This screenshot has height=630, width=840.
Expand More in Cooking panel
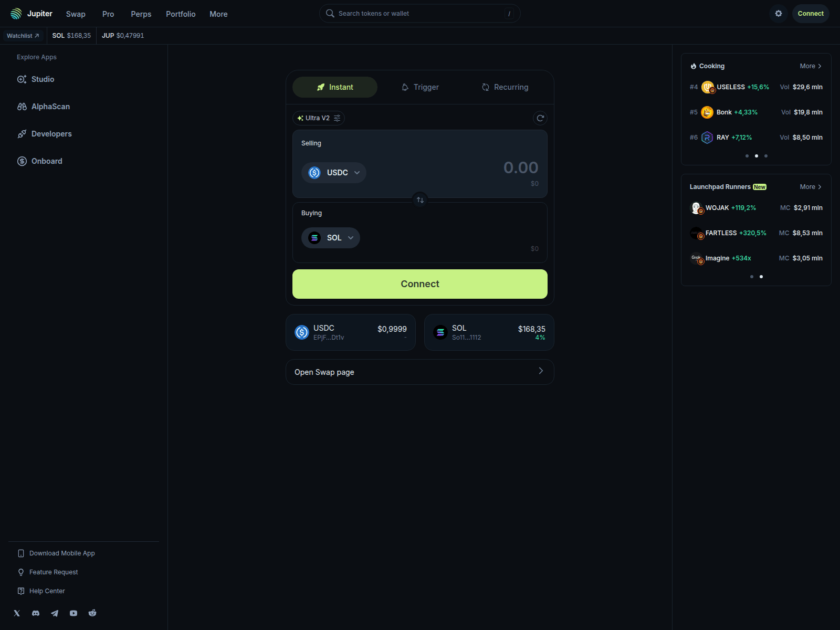pos(811,66)
